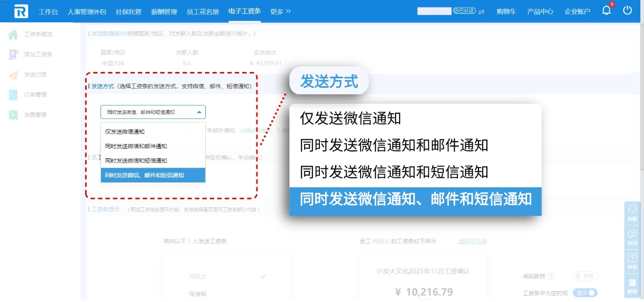The height and width of the screenshot is (302, 644).
Task: Open 添加工资条 sidebar item
Action: click(38, 54)
